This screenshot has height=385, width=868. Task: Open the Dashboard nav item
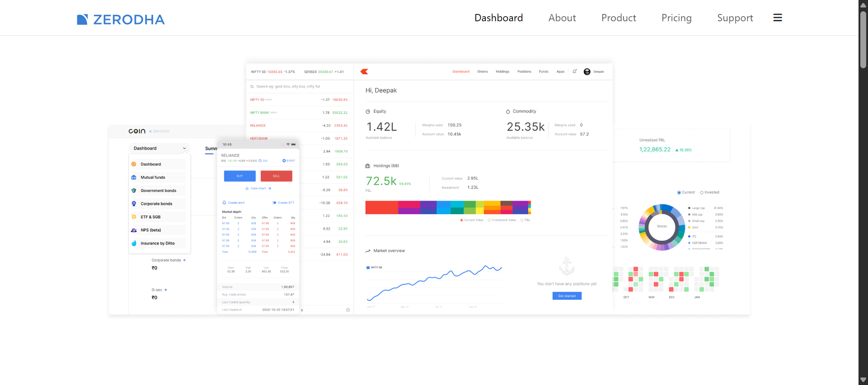498,18
